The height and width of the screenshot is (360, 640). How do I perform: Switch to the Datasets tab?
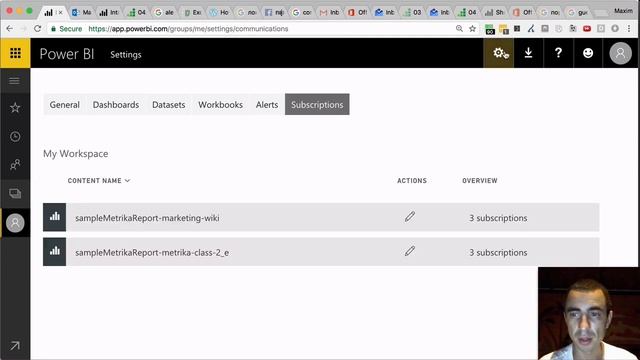169,104
